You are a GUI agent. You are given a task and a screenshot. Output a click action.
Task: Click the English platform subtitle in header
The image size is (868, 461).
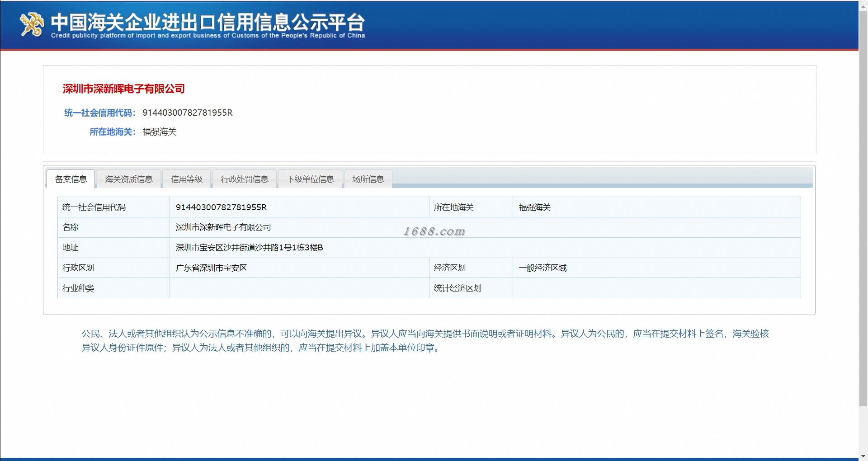208,35
